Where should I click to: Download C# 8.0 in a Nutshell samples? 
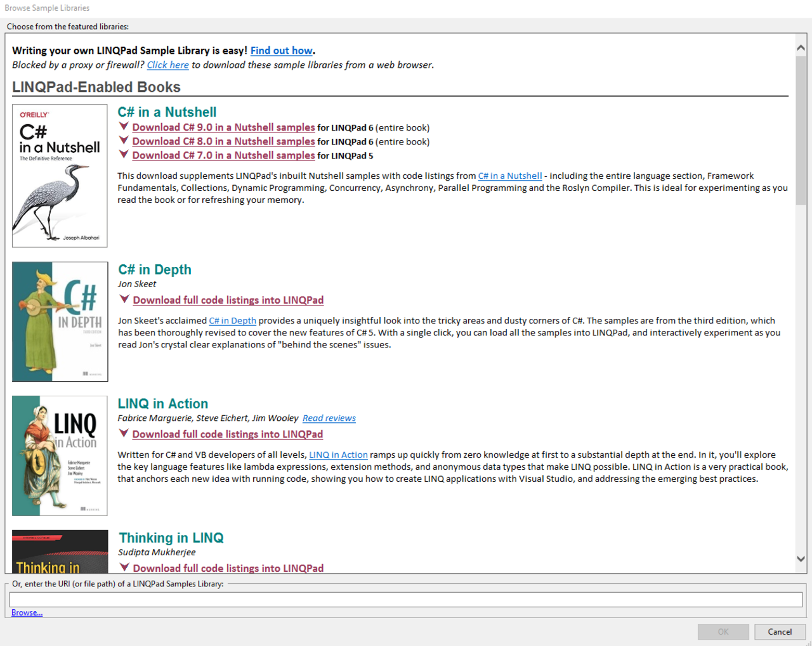223,141
